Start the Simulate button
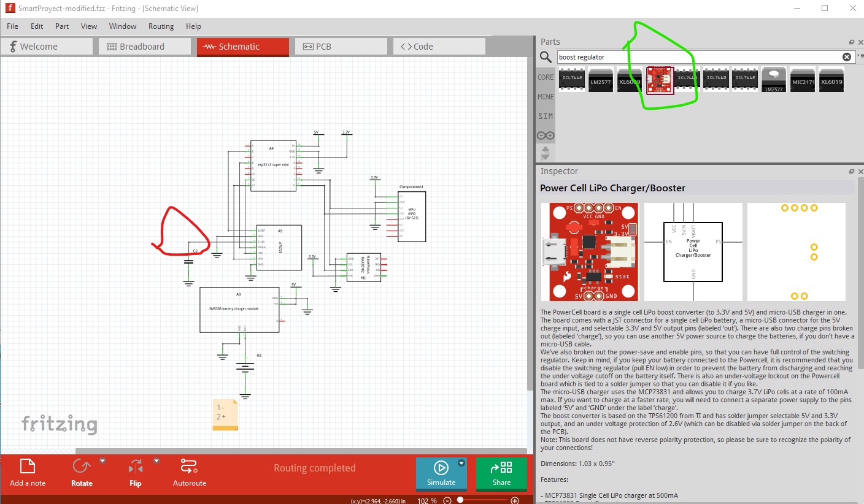864x504 pixels. pyautogui.click(x=441, y=474)
